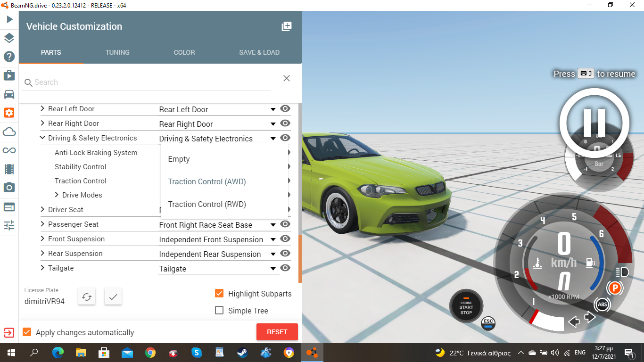Open Google Chrome from the taskbar
The width and height of the screenshot is (644, 362).
[150, 352]
